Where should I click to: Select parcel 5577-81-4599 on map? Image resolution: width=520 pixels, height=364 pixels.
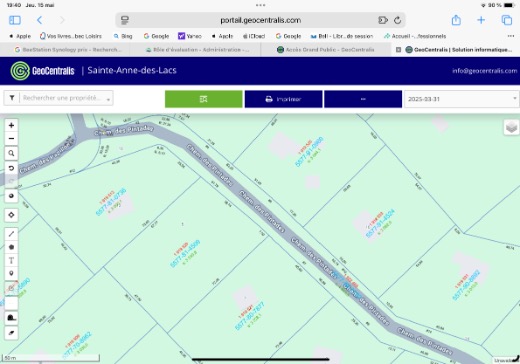point(185,253)
